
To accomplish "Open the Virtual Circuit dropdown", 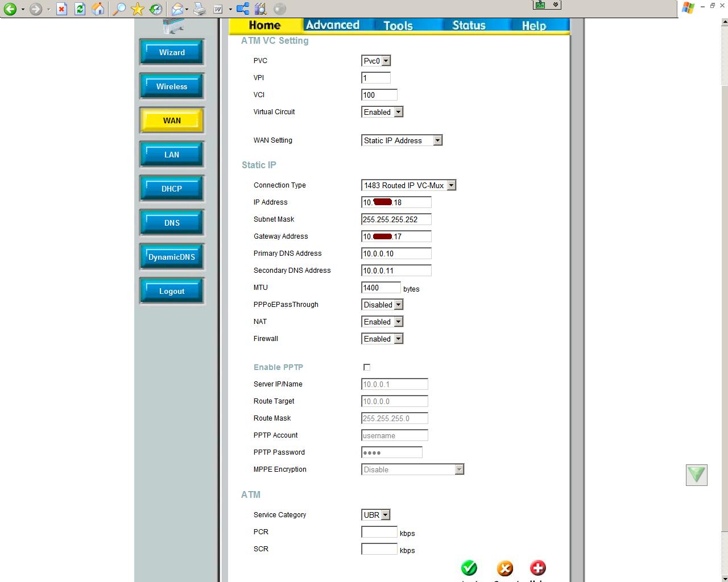I will (382, 112).
